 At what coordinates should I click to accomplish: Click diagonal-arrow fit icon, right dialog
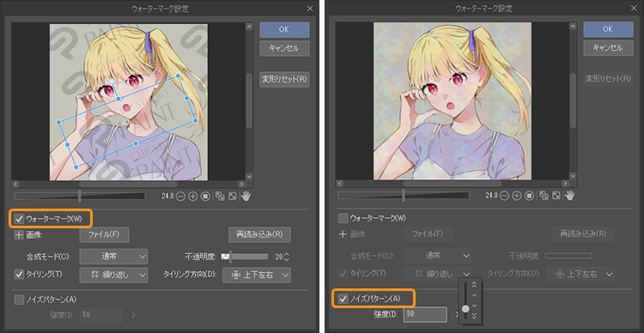point(556,197)
